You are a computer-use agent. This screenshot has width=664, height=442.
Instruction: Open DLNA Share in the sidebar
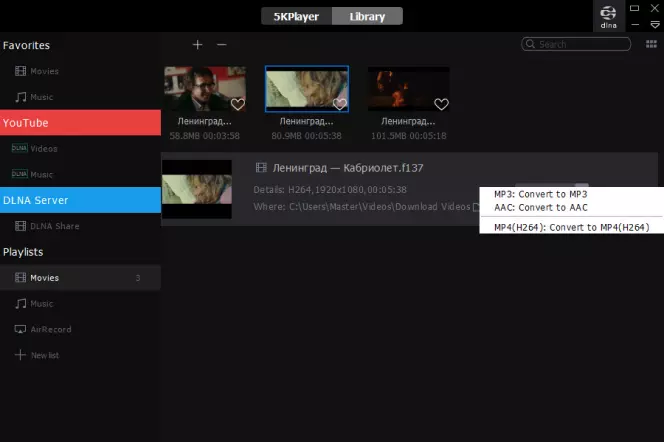[x=80, y=226]
